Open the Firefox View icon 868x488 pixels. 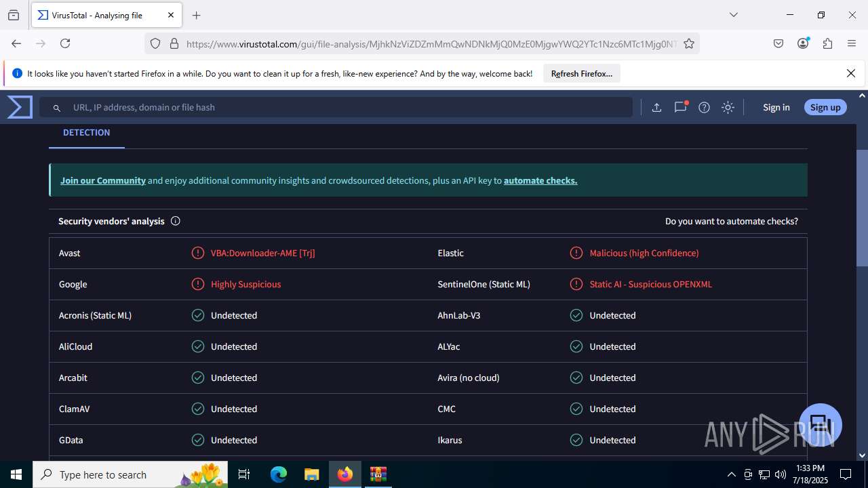(14, 15)
